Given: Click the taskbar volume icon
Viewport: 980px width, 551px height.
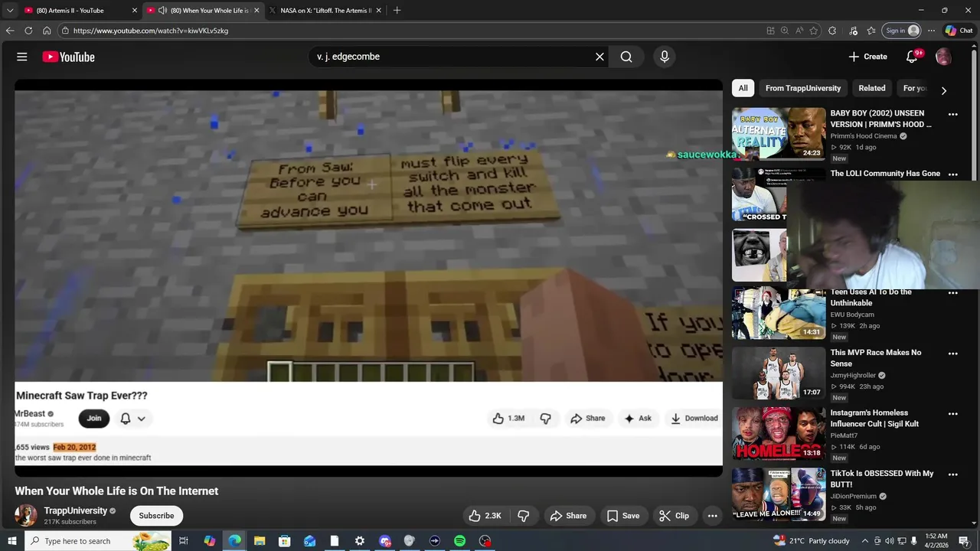Looking at the screenshot, I should tap(889, 541).
